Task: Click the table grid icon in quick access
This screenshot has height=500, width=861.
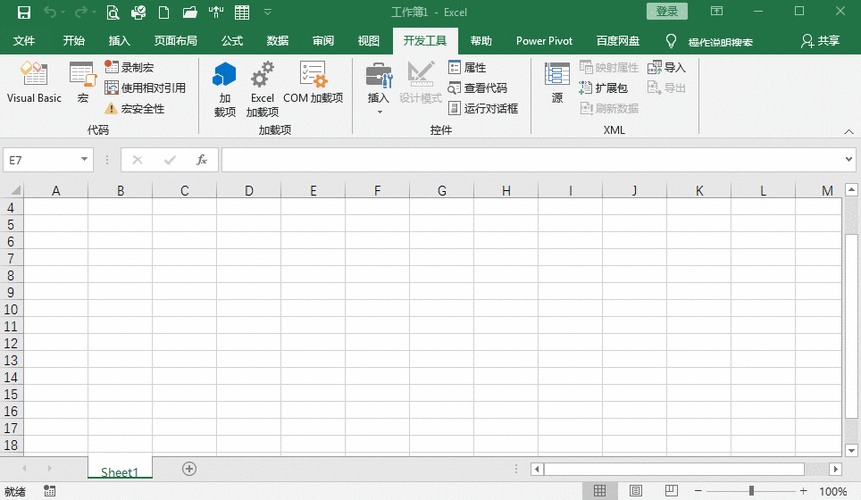Action: pyautogui.click(x=242, y=12)
